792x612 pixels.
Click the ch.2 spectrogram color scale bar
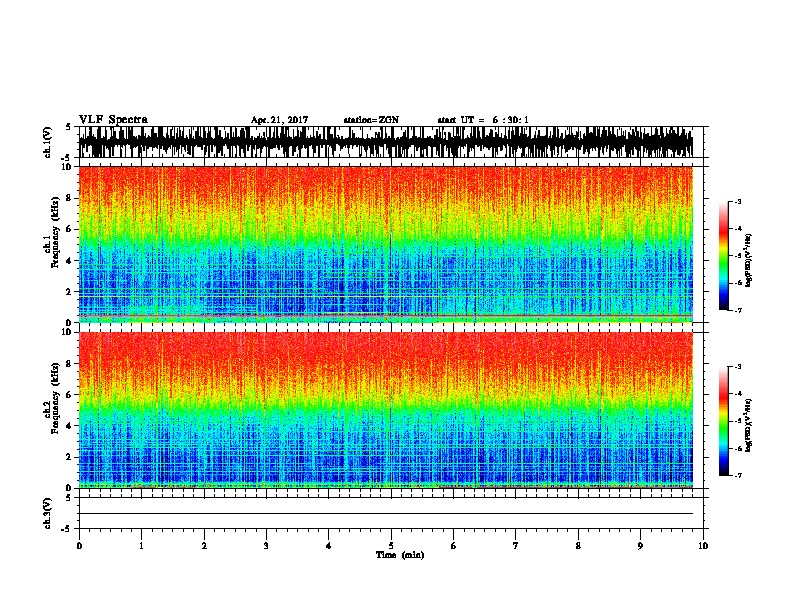[x=724, y=421]
